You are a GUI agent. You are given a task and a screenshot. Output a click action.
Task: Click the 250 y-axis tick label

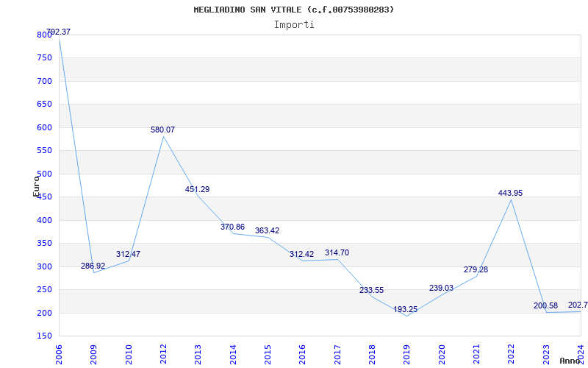(44, 290)
